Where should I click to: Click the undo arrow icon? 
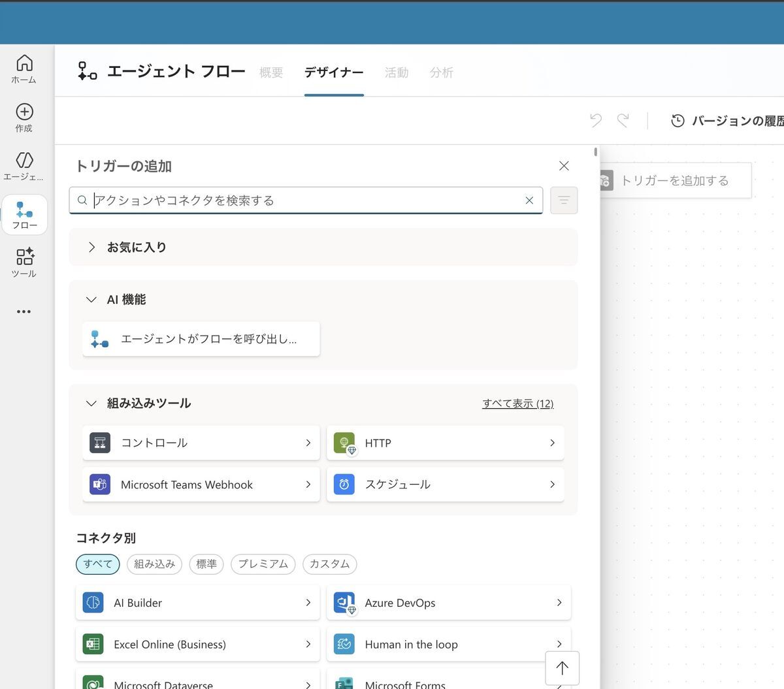(x=596, y=120)
